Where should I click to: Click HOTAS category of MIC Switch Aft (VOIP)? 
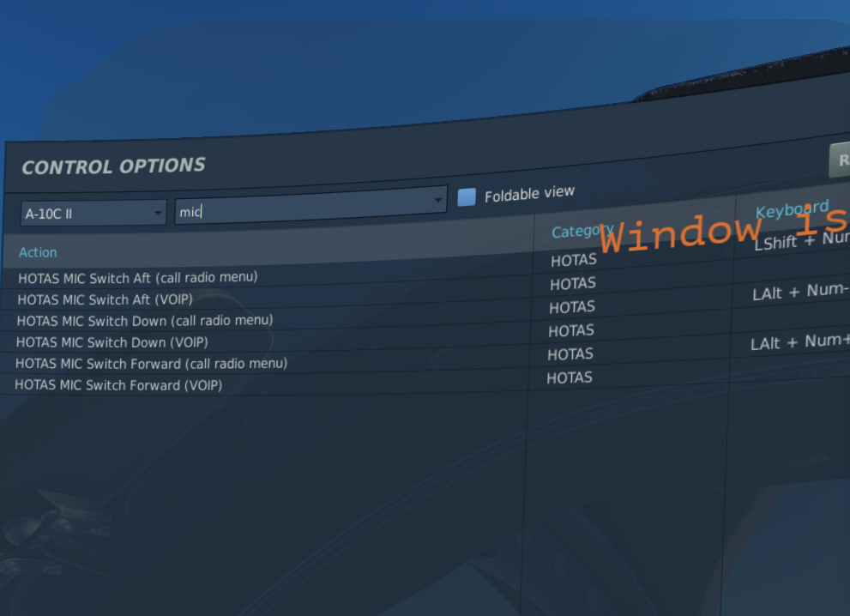573,284
